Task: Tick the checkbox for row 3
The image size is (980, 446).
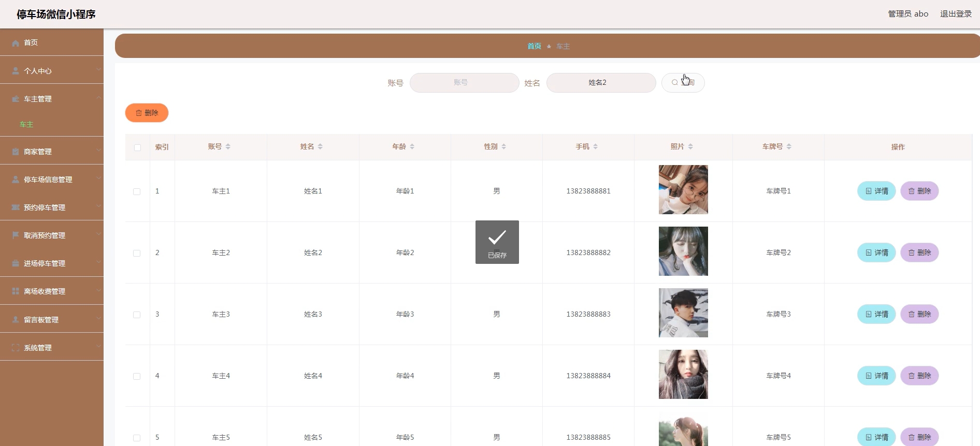Action: (137, 315)
